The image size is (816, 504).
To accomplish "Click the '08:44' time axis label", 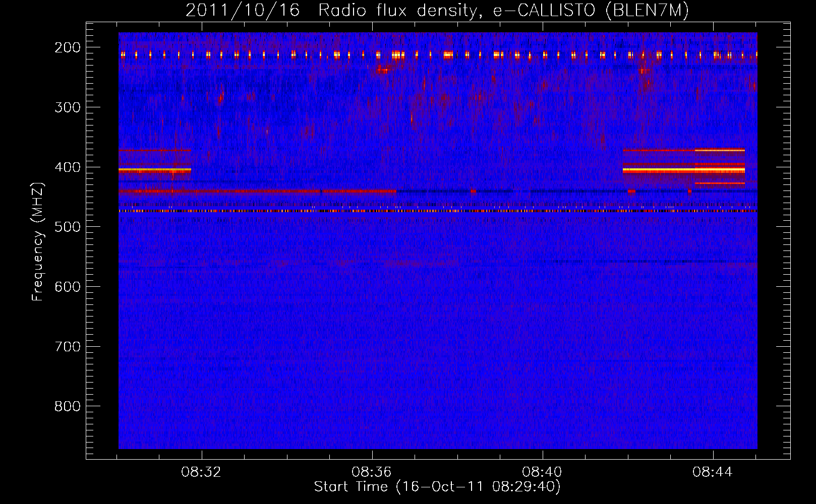I will pos(713,472).
